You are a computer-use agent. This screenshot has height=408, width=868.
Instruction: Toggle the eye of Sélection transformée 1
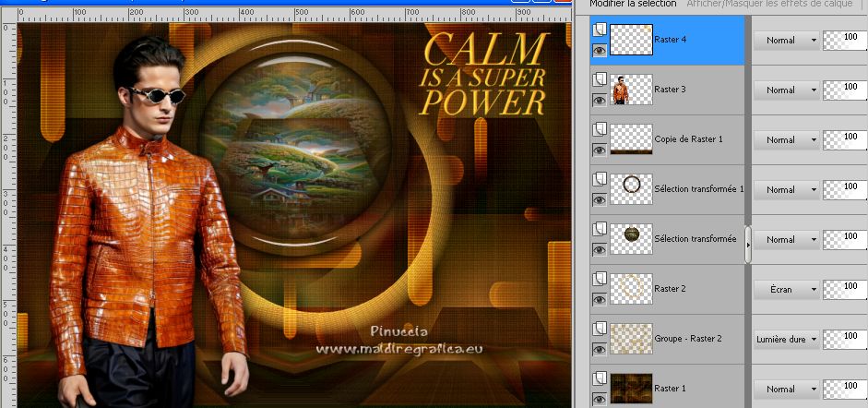coord(600,200)
